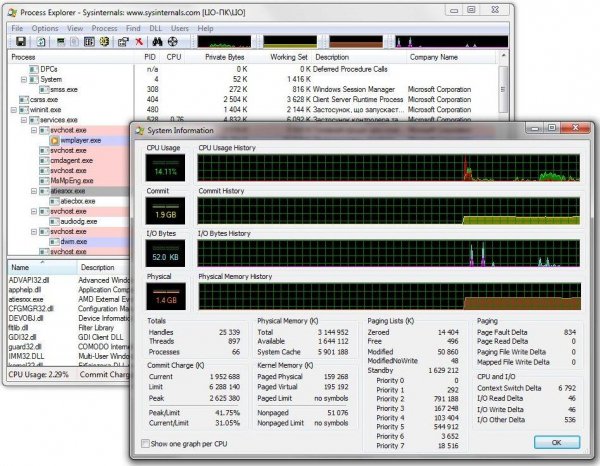The width and height of the screenshot is (600, 466).
Task: Collapse the wininit.exe tree node
Action: click(x=14, y=110)
